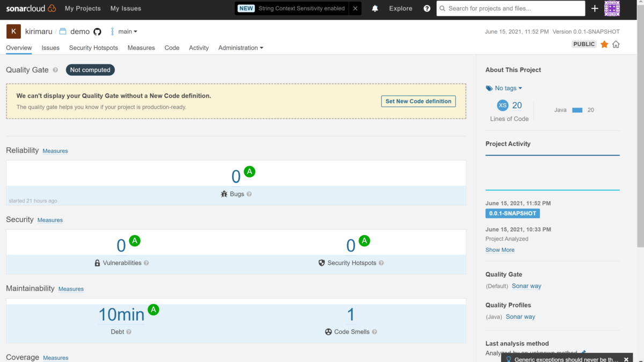Open the Measures tab in navigation
The height and width of the screenshot is (362, 644).
(x=141, y=48)
